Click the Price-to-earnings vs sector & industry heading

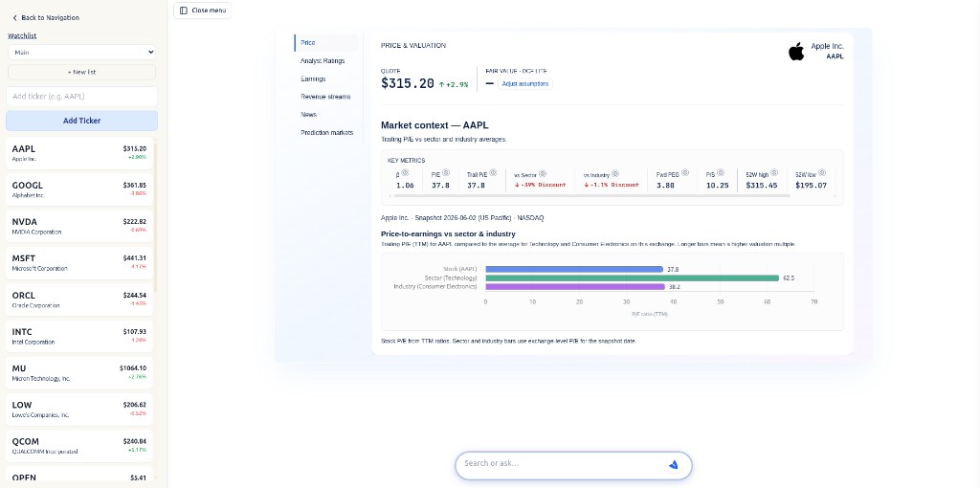(448, 233)
